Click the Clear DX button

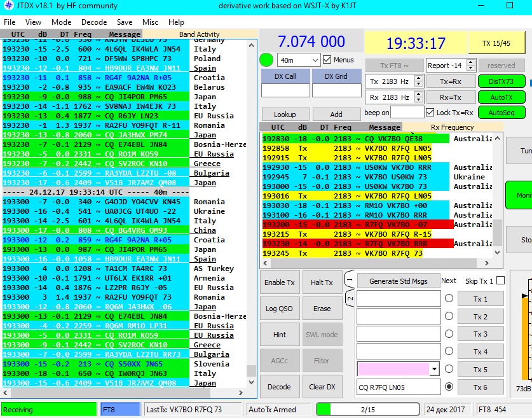[322, 387]
